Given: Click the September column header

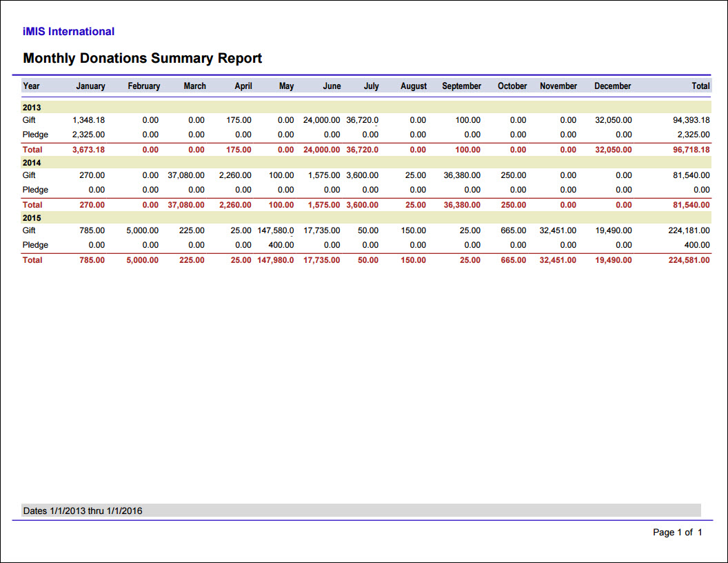Looking at the screenshot, I should pos(461,86).
